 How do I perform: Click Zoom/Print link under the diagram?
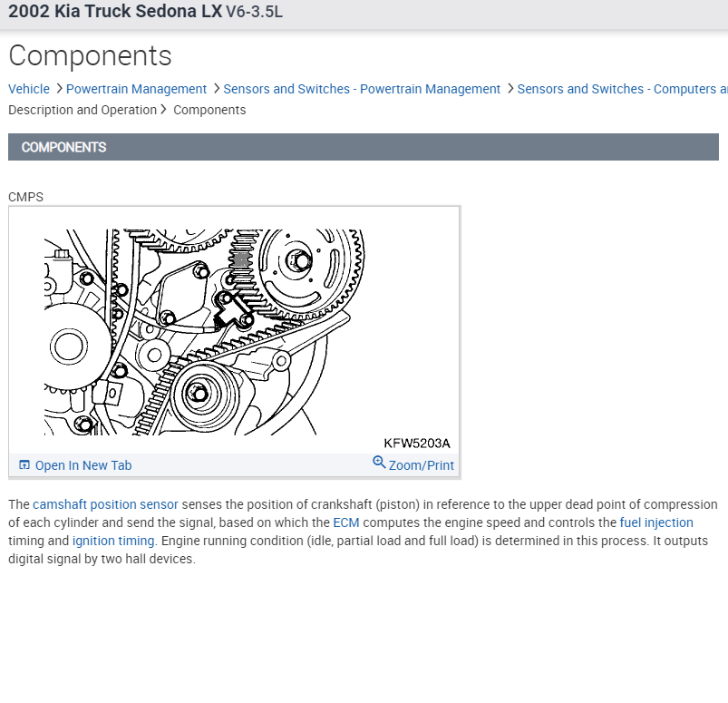[421, 465]
